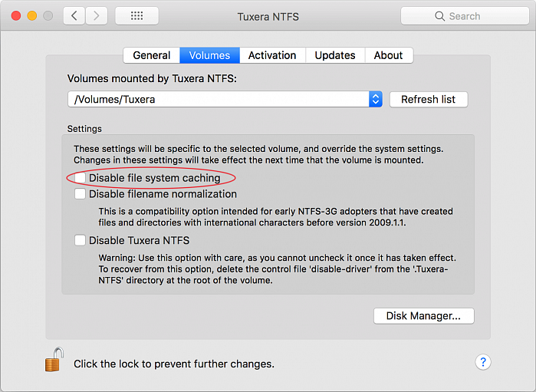Viewport: 536px width, 392px height.
Task: Click 'Volumes mounted by Tuxera NTFS:' label
Action: [x=152, y=79]
